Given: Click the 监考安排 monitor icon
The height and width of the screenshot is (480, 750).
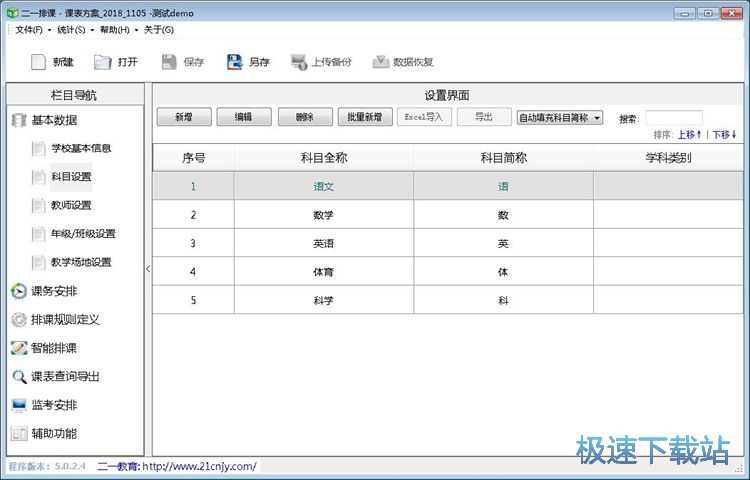Looking at the screenshot, I should click(19, 405).
